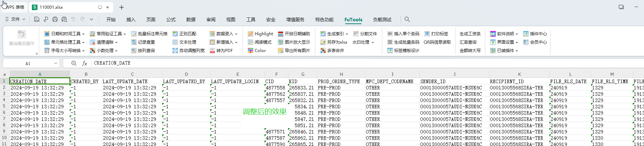The image size is (644, 146).
Task: Click the Redo arrow in quick access toolbar
Action: 82,20
